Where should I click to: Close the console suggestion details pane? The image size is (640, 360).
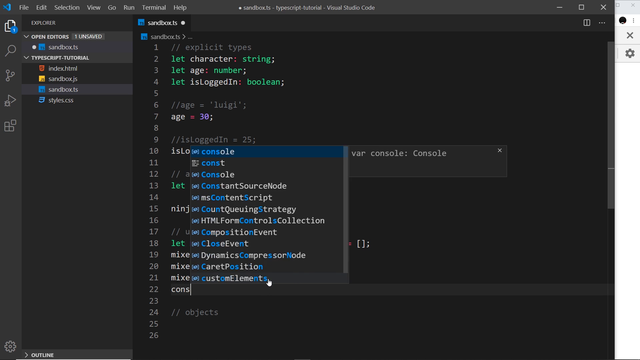pos(500,151)
